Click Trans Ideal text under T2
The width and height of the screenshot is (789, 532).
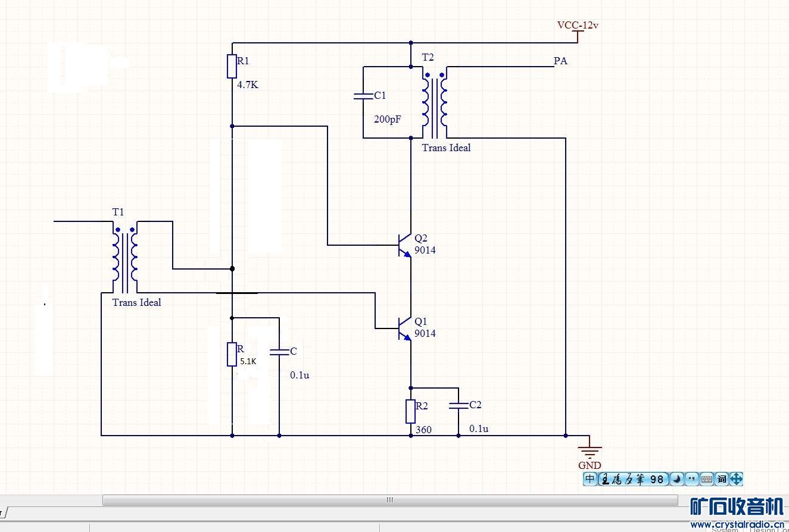(x=446, y=148)
